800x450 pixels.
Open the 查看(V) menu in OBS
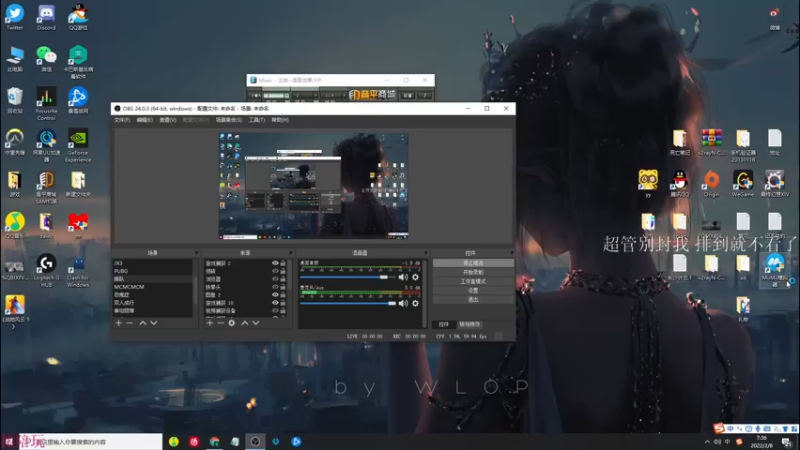(x=167, y=120)
